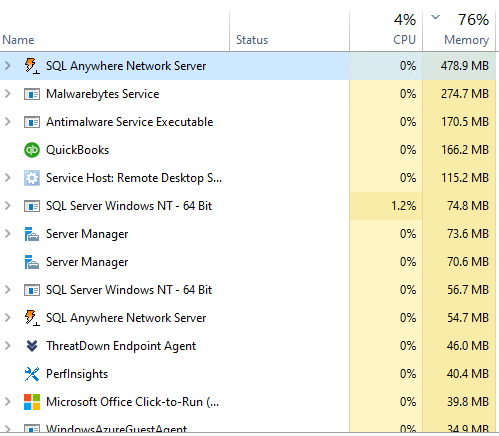
Task: Select the ThreatDown Endpoint Agent icon
Action: (32, 346)
